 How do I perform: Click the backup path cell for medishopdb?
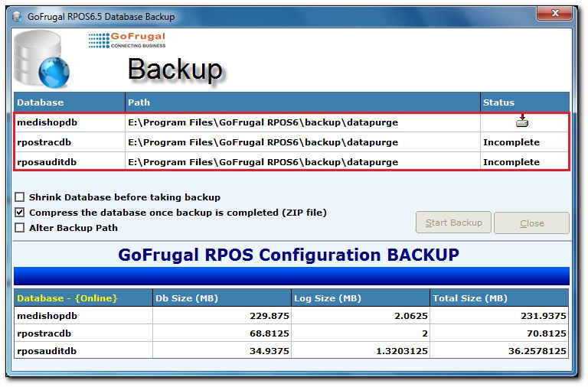coord(302,122)
